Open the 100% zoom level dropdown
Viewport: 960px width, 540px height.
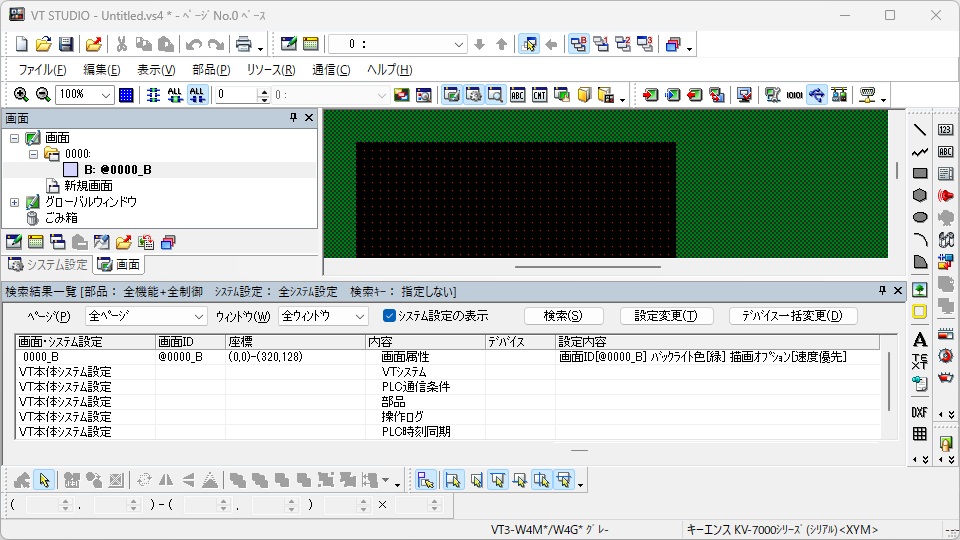[x=106, y=95]
